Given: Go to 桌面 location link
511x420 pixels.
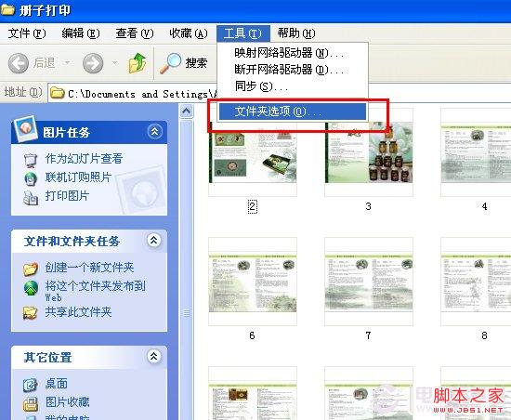Looking at the screenshot, I should (x=56, y=384).
